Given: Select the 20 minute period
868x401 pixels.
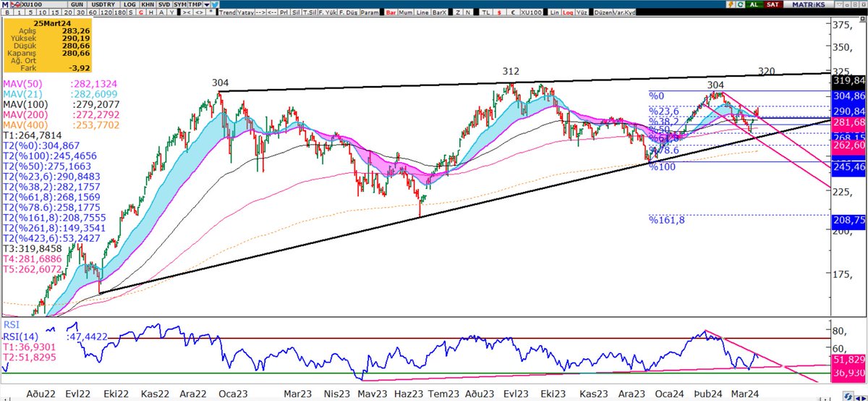Looking at the screenshot, I should click(68, 12).
